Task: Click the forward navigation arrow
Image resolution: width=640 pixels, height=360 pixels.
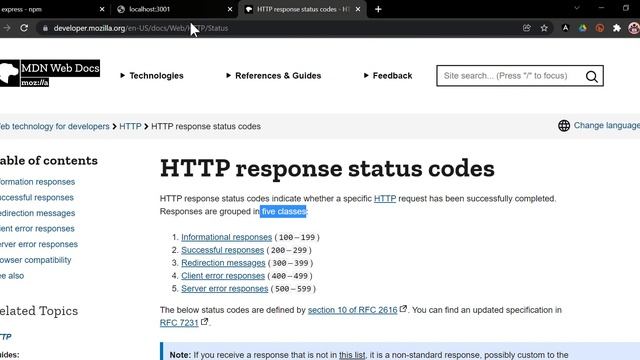Action: click(7, 28)
